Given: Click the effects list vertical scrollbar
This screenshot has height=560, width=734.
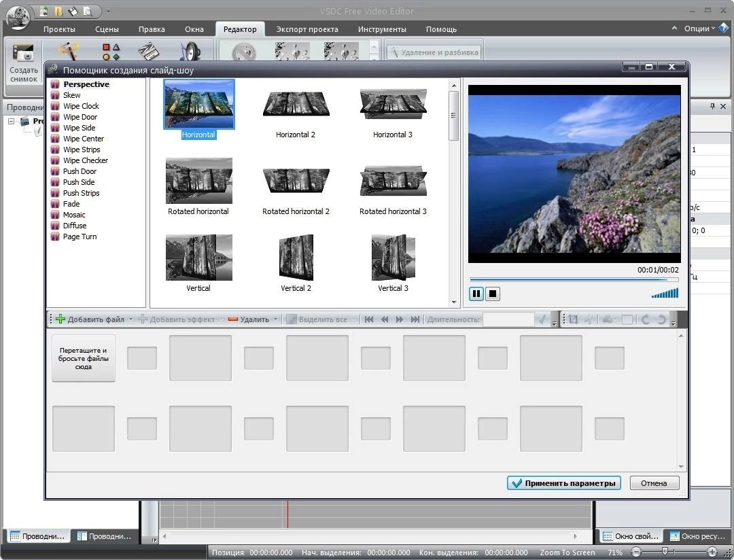Looking at the screenshot, I should [453, 194].
